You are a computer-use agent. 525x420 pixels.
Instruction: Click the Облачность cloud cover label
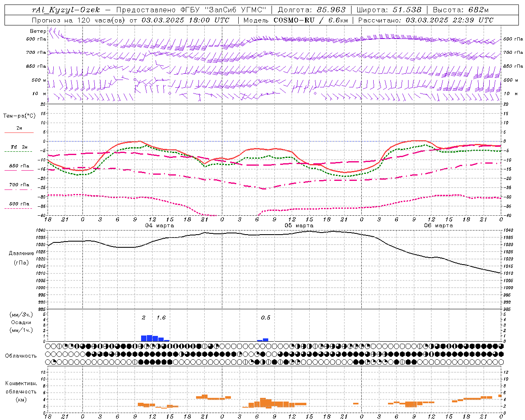(x=21, y=356)
